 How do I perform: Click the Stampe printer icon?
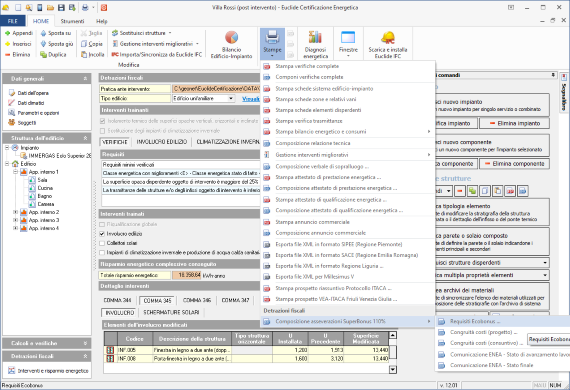[x=272, y=37]
